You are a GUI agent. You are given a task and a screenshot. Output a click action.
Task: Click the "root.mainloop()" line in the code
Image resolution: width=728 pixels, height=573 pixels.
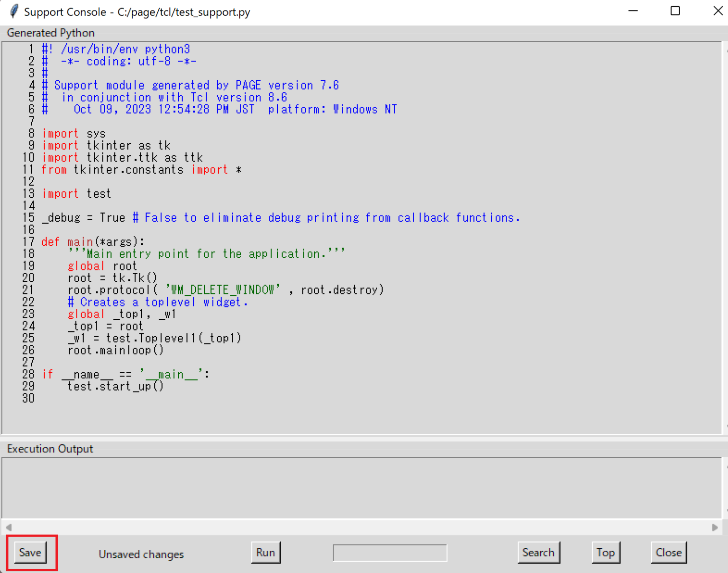(x=115, y=351)
